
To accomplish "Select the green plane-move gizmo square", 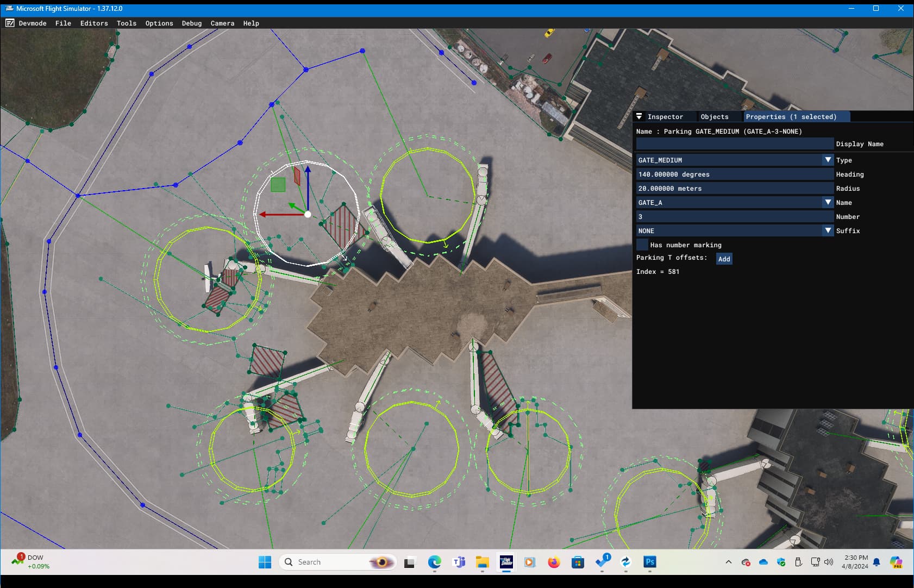I will point(278,185).
